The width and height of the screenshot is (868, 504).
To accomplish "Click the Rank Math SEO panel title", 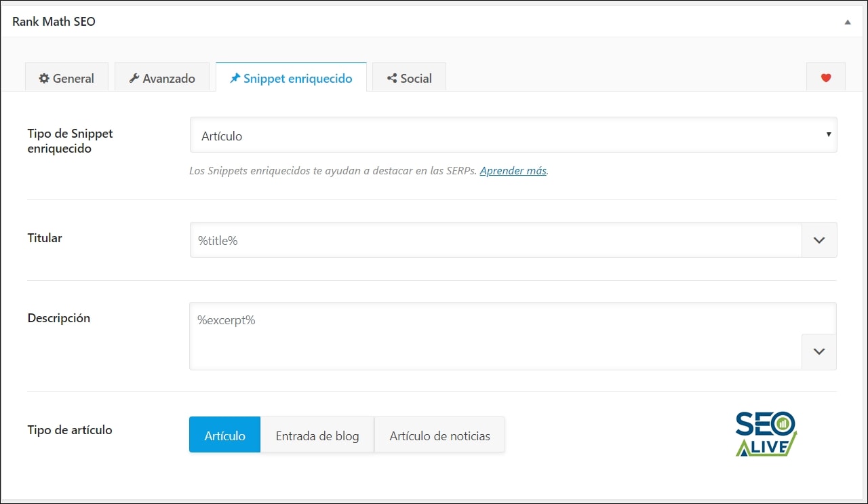I will coord(54,21).
